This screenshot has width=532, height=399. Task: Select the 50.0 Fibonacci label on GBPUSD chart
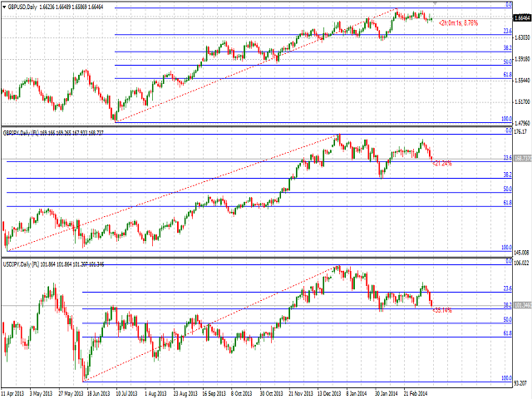coord(508,62)
